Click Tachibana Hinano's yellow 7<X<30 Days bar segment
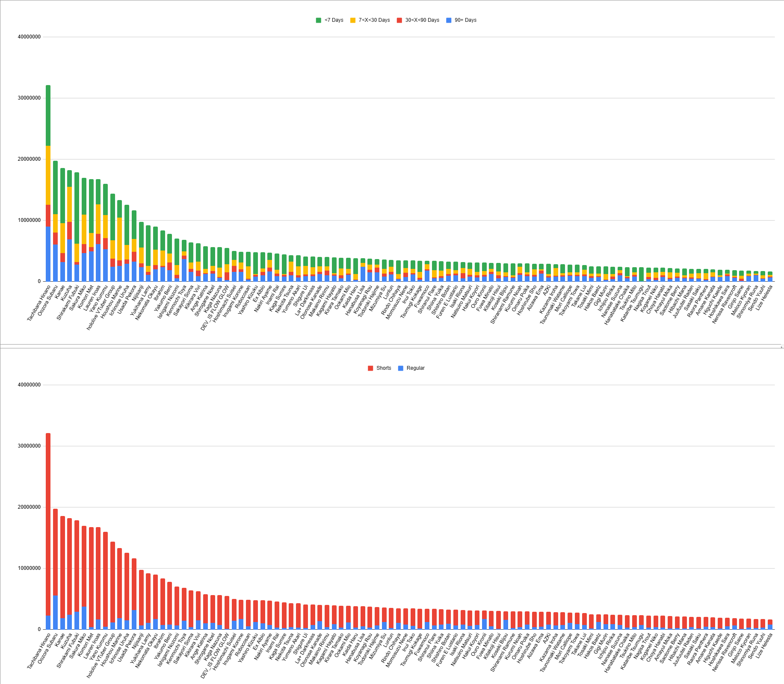This screenshot has height=684, width=784. click(x=48, y=175)
